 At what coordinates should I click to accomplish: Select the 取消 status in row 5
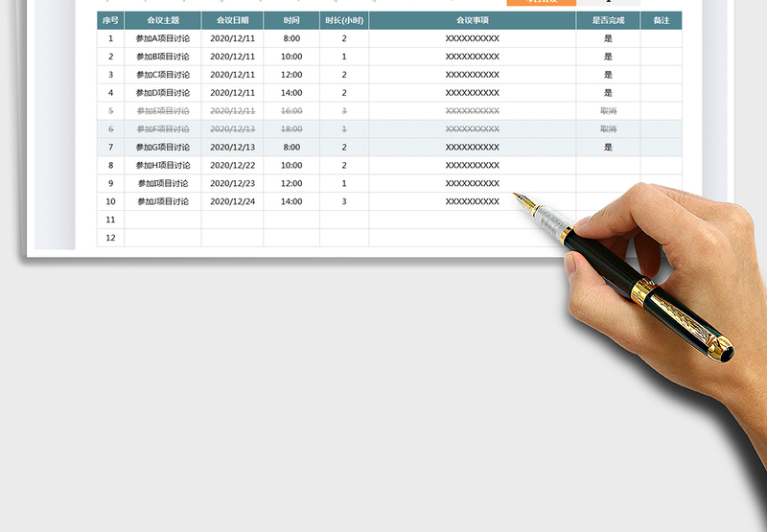coord(608,111)
